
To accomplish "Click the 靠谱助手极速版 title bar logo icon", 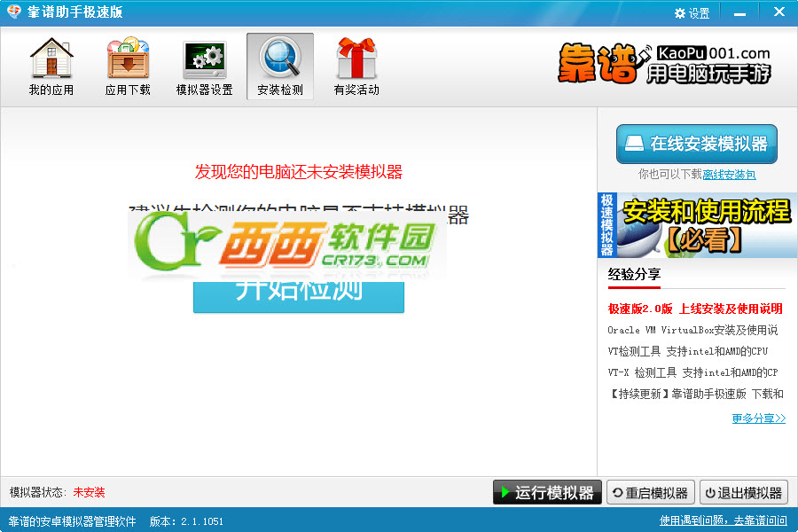I will (13, 12).
